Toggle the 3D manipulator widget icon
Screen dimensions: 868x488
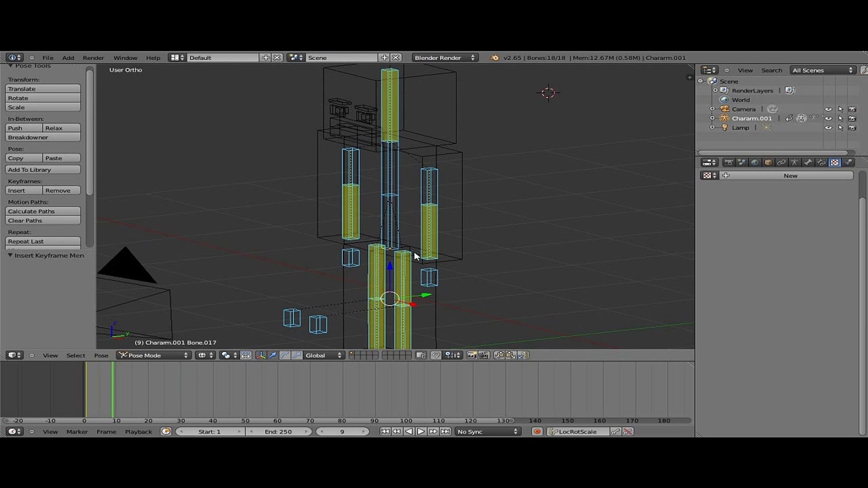[x=260, y=355]
